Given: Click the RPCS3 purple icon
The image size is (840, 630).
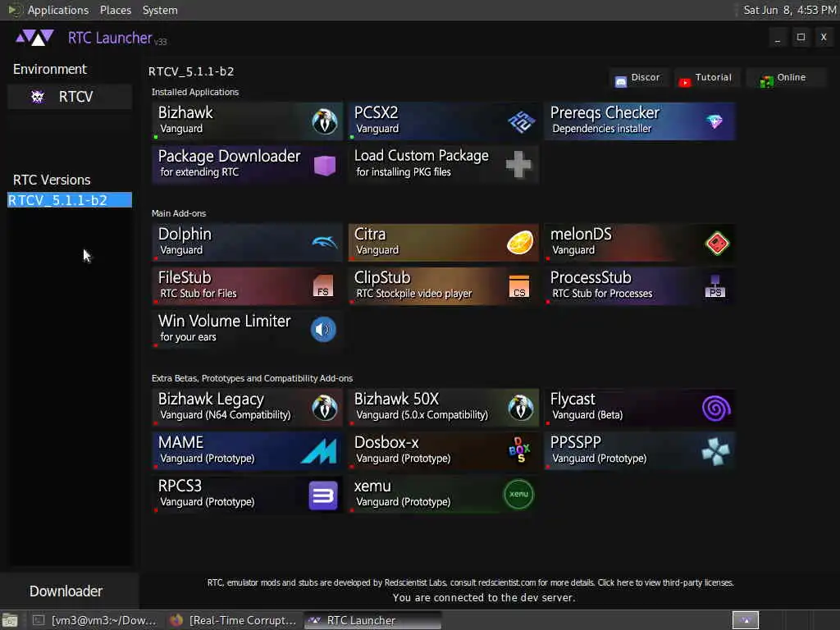Looking at the screenshot, I should 323,495.
